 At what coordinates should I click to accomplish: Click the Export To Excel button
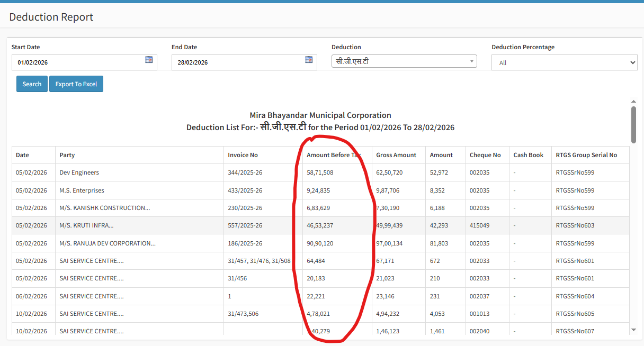[x=76, y=84]
